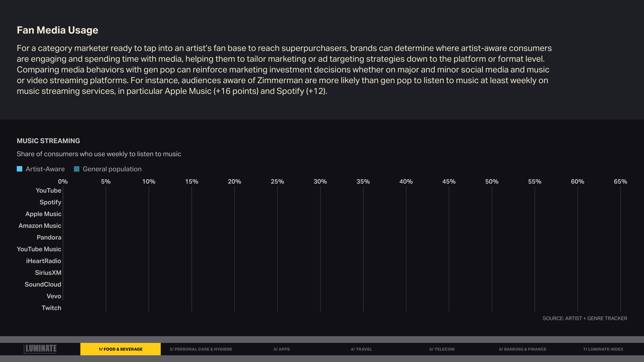Jump to 6/ Banking & Finance tab

coord(522,349)
